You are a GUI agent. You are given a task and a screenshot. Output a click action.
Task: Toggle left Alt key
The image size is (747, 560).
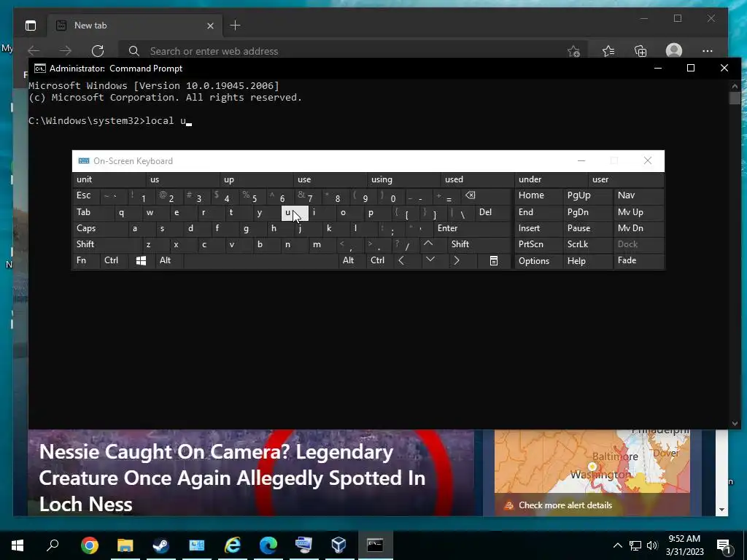(x=169, y=261)
